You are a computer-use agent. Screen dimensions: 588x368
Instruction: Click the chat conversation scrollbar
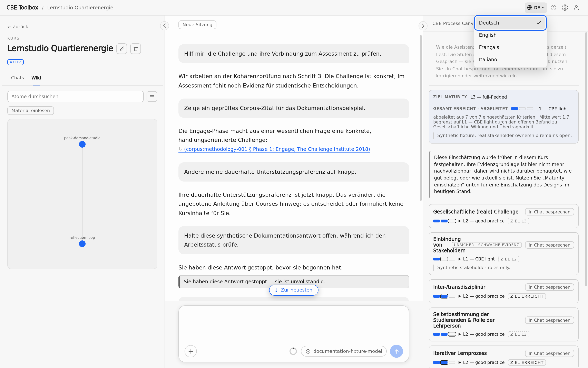coord(421,118)
